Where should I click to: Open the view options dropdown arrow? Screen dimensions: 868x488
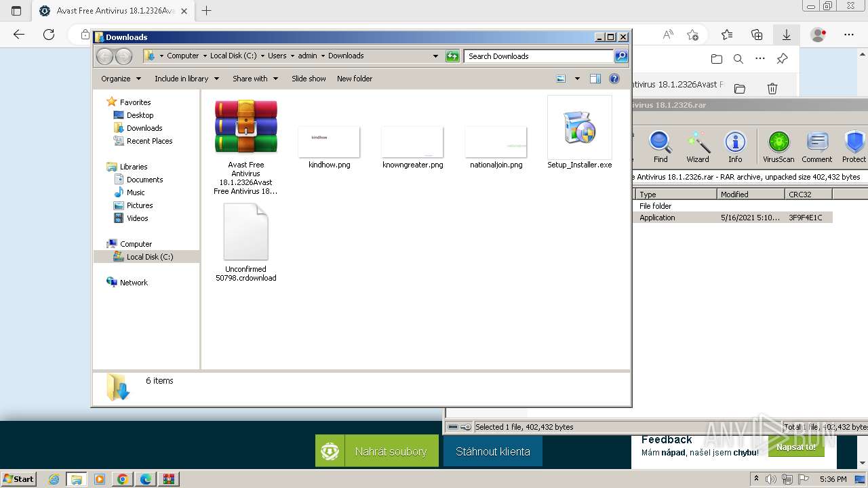pos(577,79)
